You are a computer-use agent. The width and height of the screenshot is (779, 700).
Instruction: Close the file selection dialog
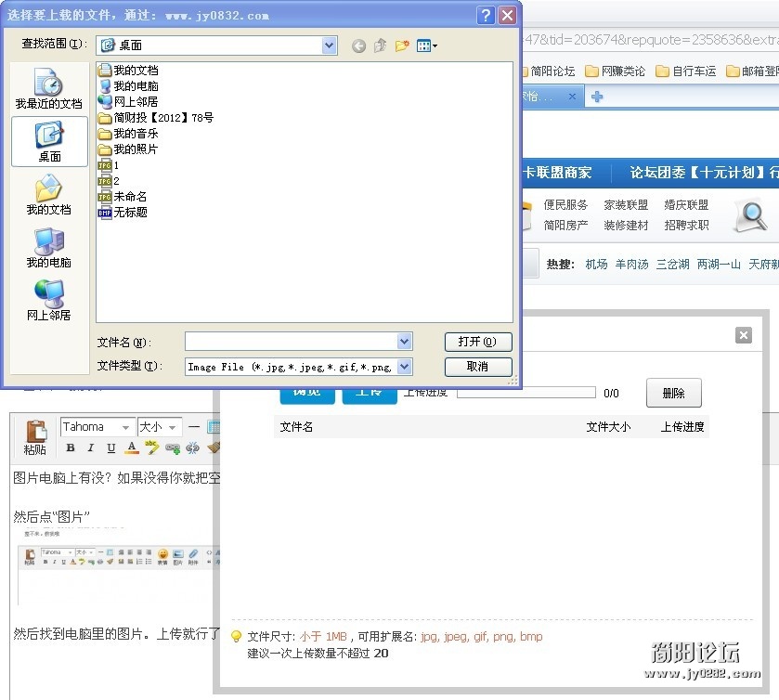point(507,16)
